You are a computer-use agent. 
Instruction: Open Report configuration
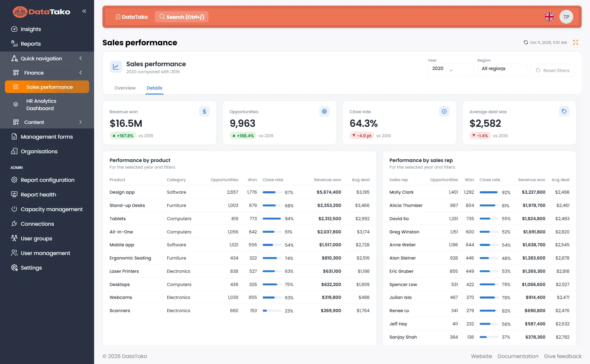(47, 180)
